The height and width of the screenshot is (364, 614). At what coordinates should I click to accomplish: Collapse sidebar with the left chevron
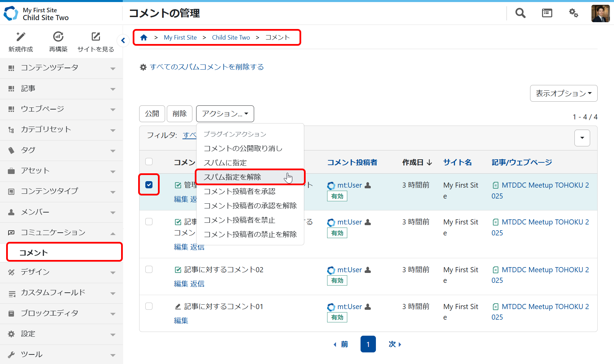coord(123,41)
